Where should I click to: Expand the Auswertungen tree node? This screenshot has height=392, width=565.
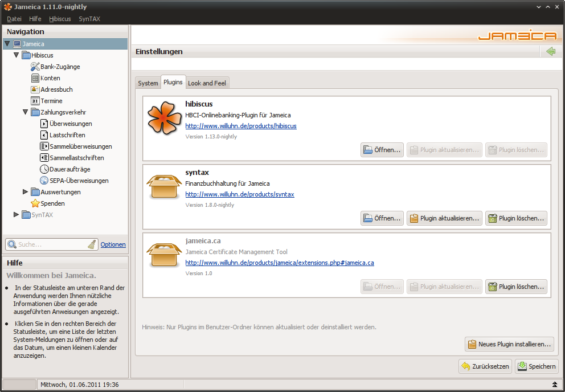[25, 192]
